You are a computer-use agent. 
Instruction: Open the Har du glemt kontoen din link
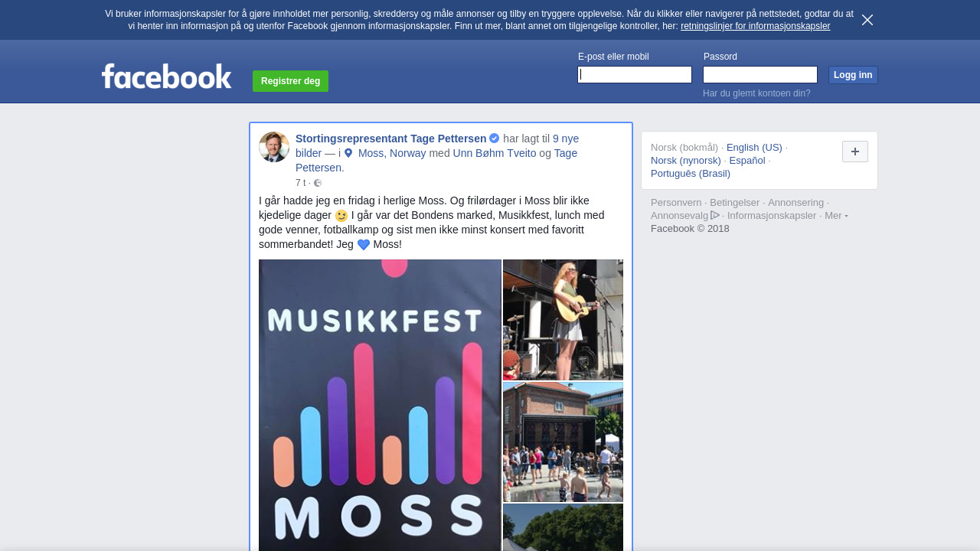[756, 93]
